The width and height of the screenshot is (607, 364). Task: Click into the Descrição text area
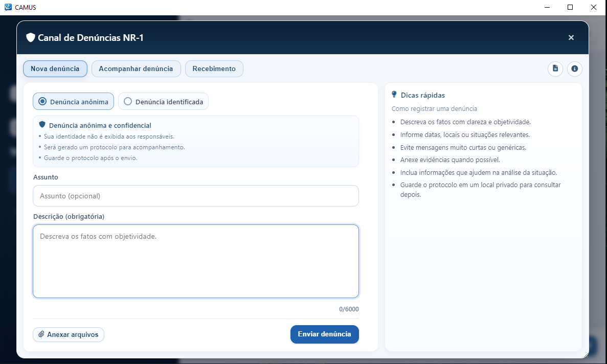[x=196, y=261]
